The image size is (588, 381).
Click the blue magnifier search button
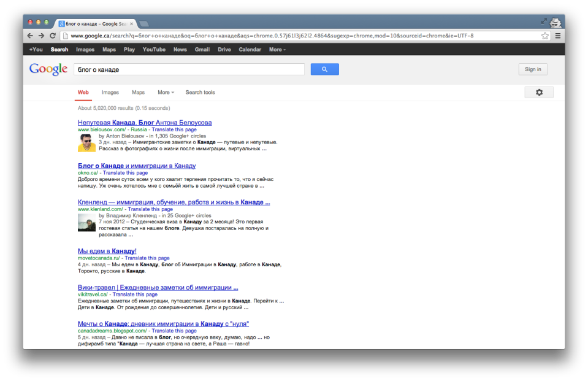coord(325,69)
